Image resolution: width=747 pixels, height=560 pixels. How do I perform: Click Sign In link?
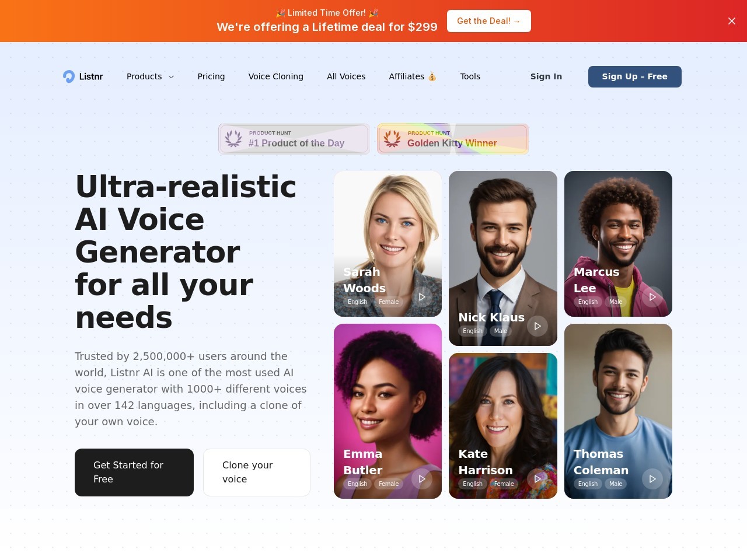pyautogui.click(x=546, y=76)
